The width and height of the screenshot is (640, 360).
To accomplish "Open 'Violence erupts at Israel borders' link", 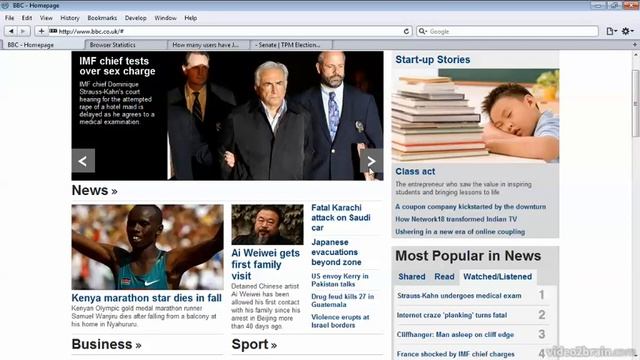I will pyautogui.click(x=340, y=321).
